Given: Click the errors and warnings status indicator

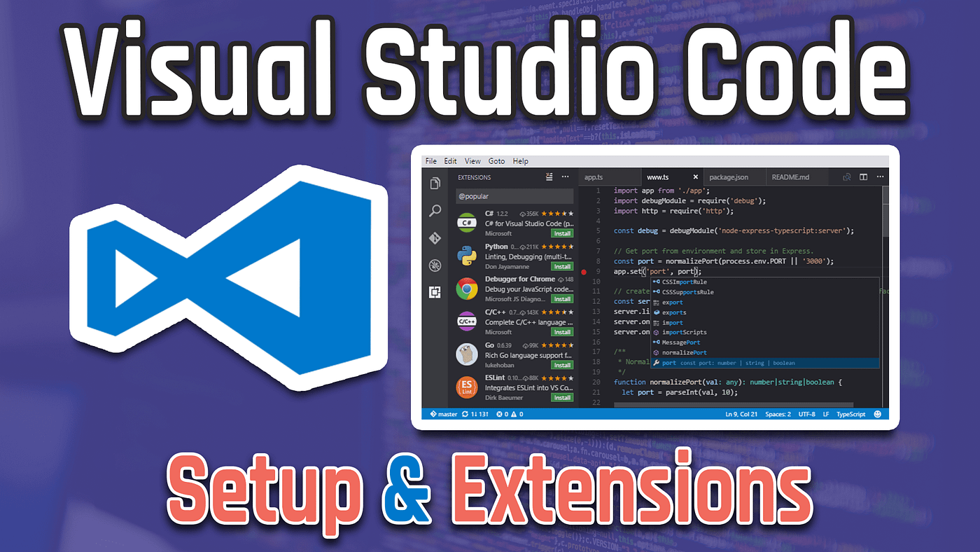Looking at the screenshot, I should tap(510, 414).
